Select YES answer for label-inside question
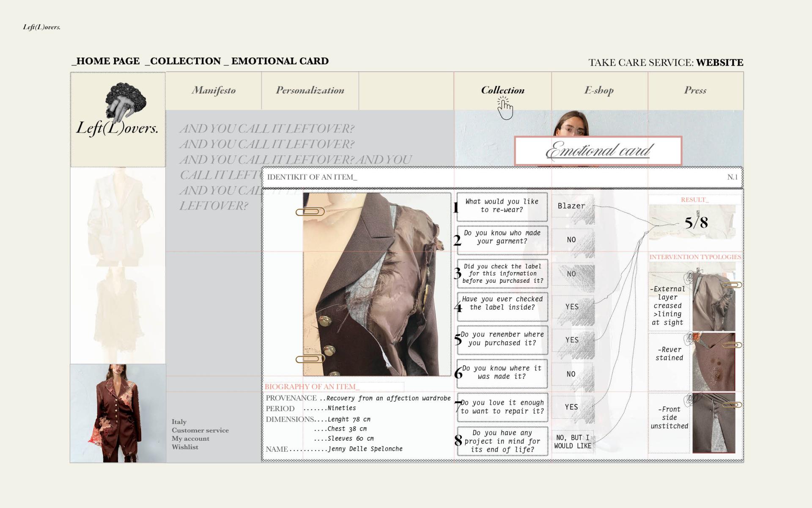Screen dimensions: 812x508 [572, 307]
